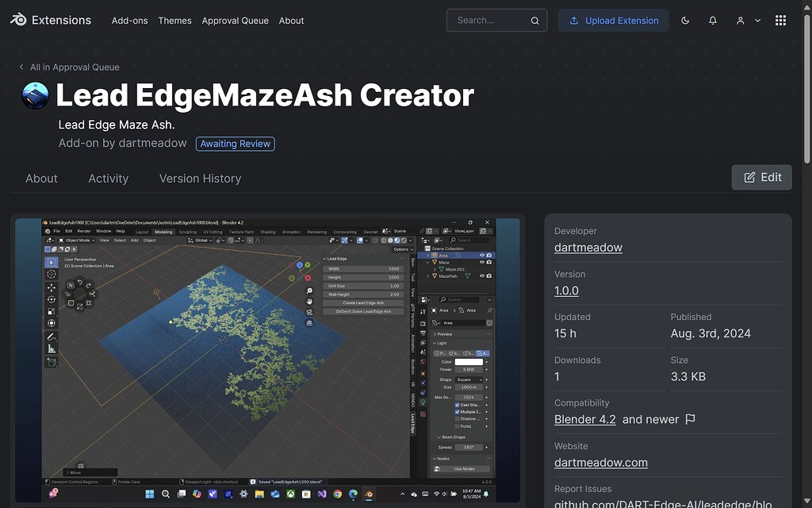The width and height of the screenshot is (812, 508).
Task: Flag the Blender 4.2 compatibility entry
Action: click(689, 418)
